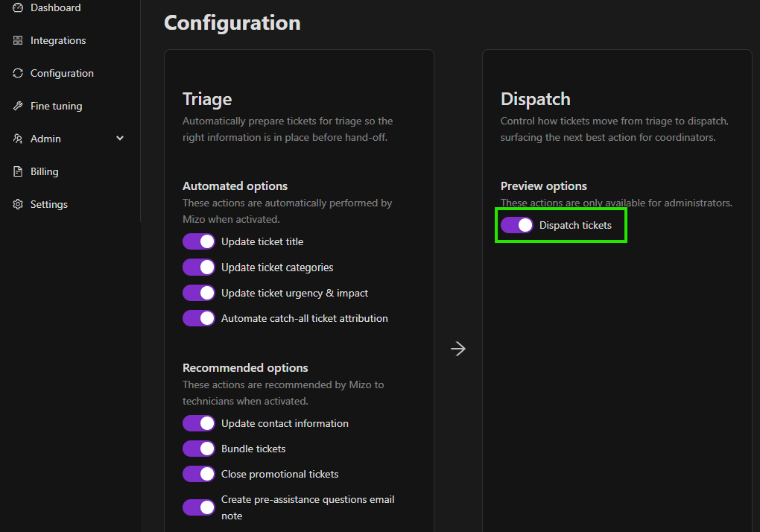Viewport: 760px width, 532px height.
Task: Toggle Create pre-assistance questions email note
Action: 199,507
